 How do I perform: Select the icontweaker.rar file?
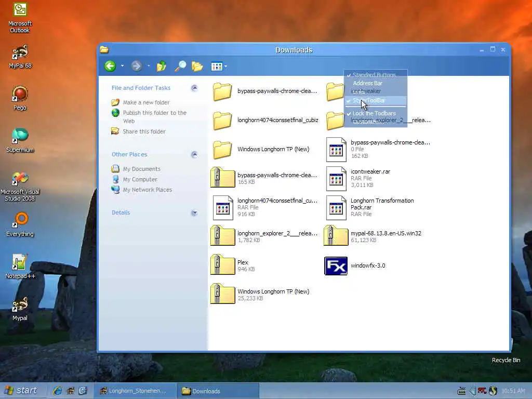pos(336,179)
